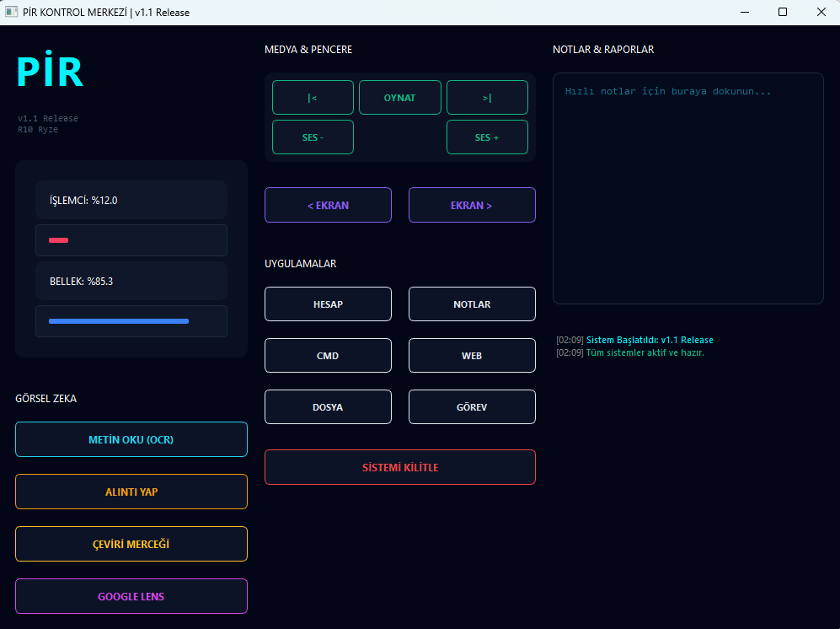Move window to next screen with EKRAN >
Viewport: 840px width, 629px height.
[472, 205]
